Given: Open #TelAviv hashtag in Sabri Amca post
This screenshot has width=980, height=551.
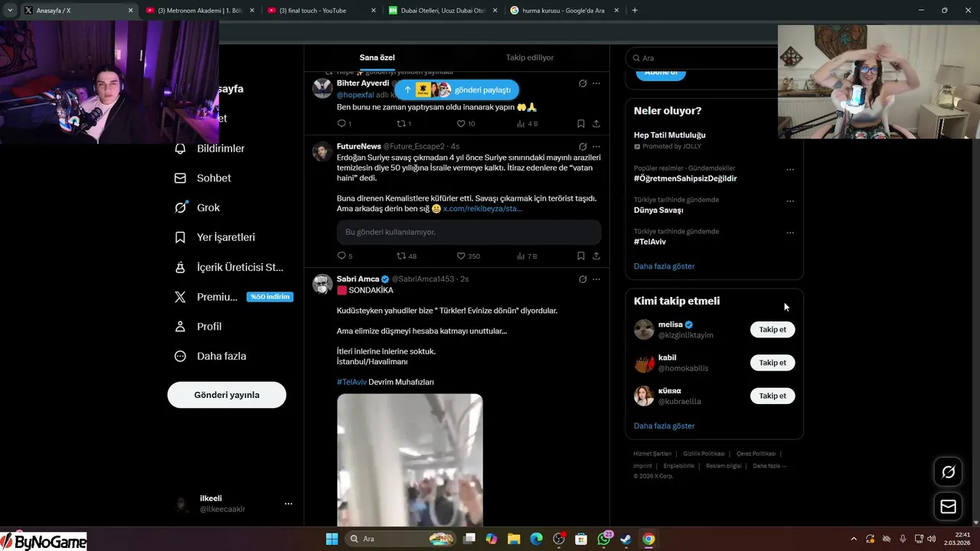Looking at the screenshot, I should point(351,382).
